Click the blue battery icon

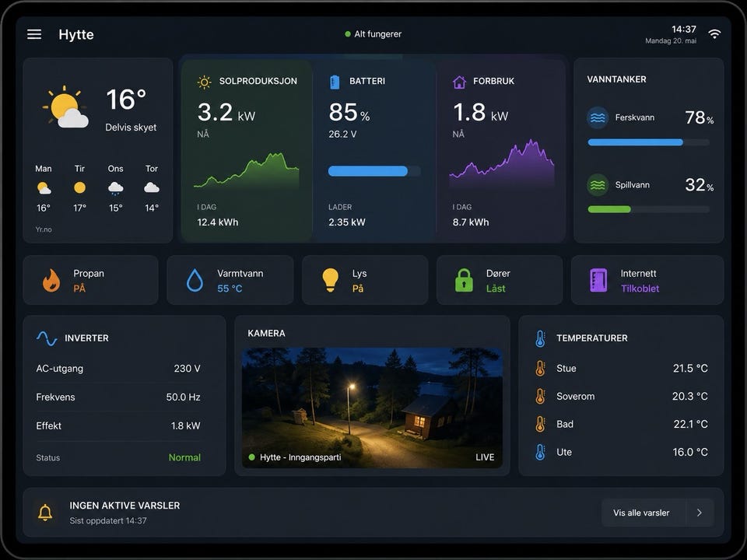335,82
